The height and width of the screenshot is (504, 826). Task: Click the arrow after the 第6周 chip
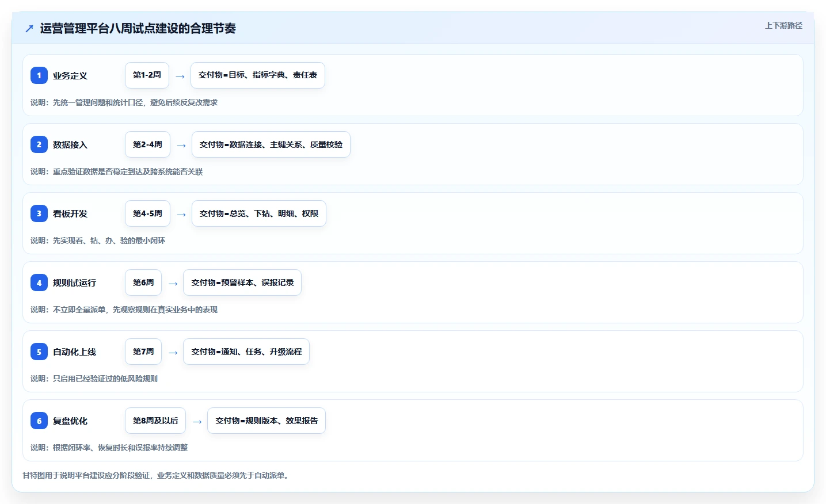[x=173, y=284]
